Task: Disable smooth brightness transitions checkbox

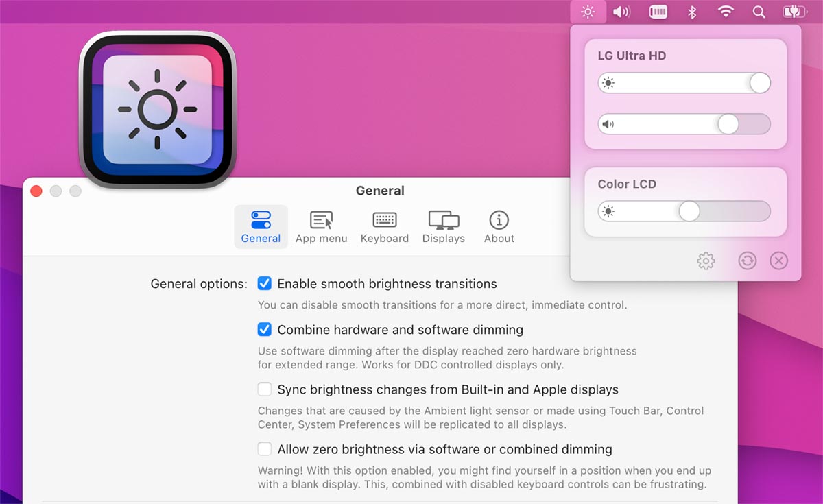Action: point(265,284)
